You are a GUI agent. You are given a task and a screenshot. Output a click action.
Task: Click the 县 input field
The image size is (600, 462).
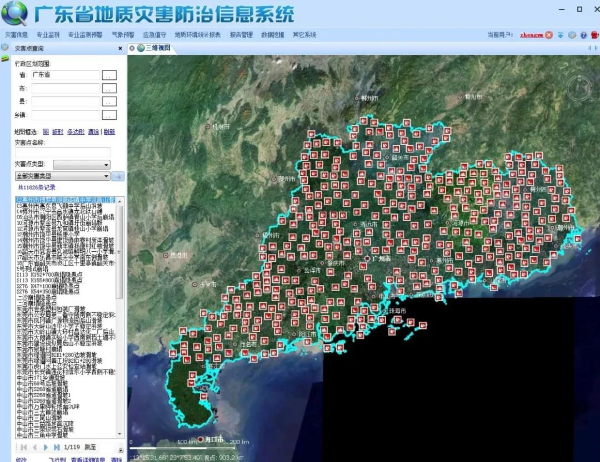click(65, 101)
